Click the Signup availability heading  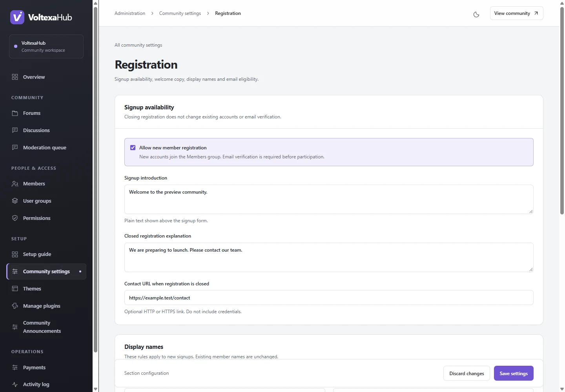point(149,107)
